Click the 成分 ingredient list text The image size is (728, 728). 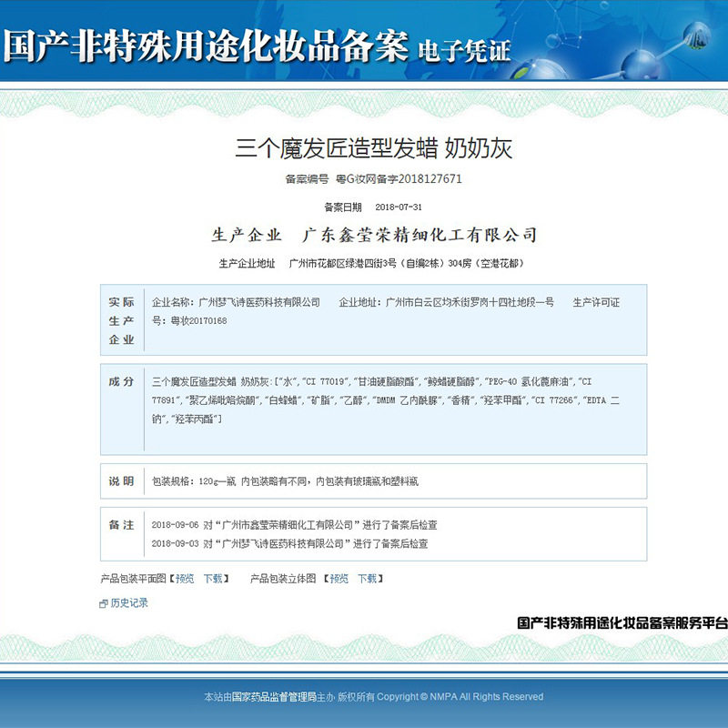point(385,400)
